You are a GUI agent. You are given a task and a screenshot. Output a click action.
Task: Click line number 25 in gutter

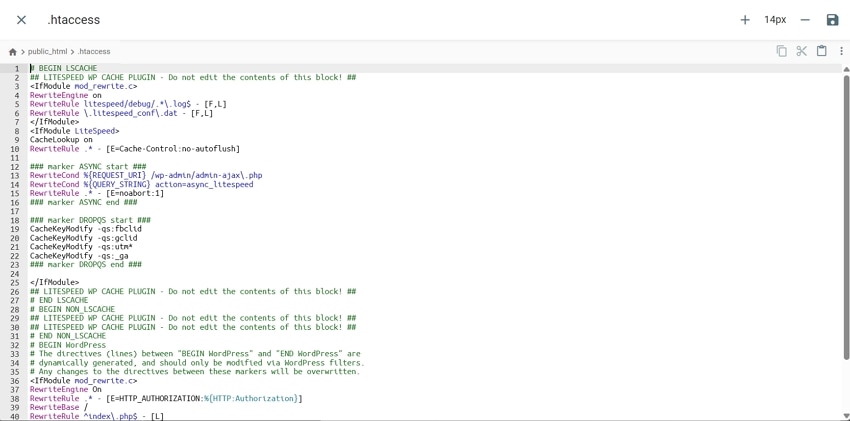[x=15, y=282]
